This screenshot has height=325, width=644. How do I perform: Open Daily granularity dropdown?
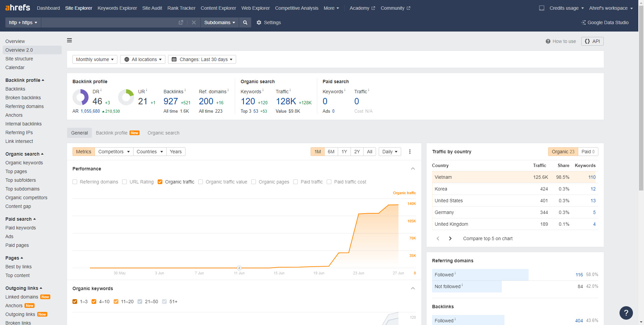390,152
